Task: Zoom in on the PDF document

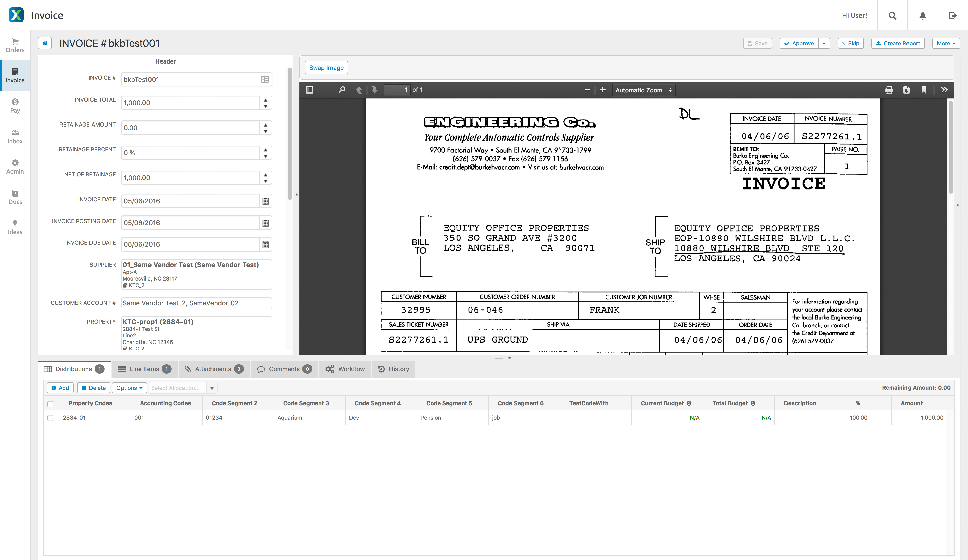Action: pyautogui.click(x=603, y=90)
